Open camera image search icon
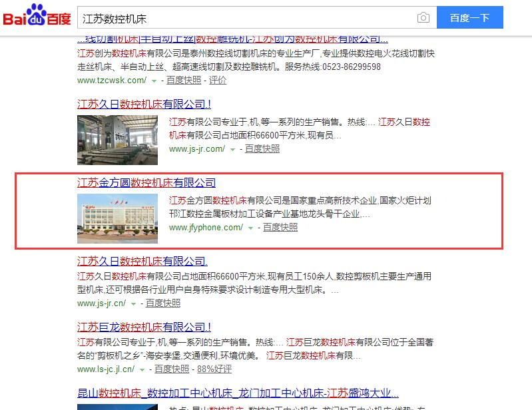This screenshot has width=532, height=410. coord(423,17)
